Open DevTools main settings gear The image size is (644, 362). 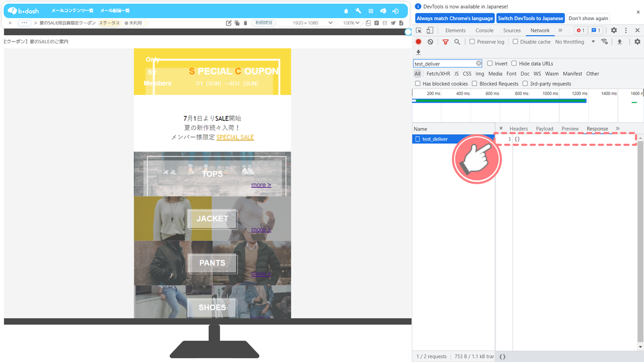click(x=614, y=30)
